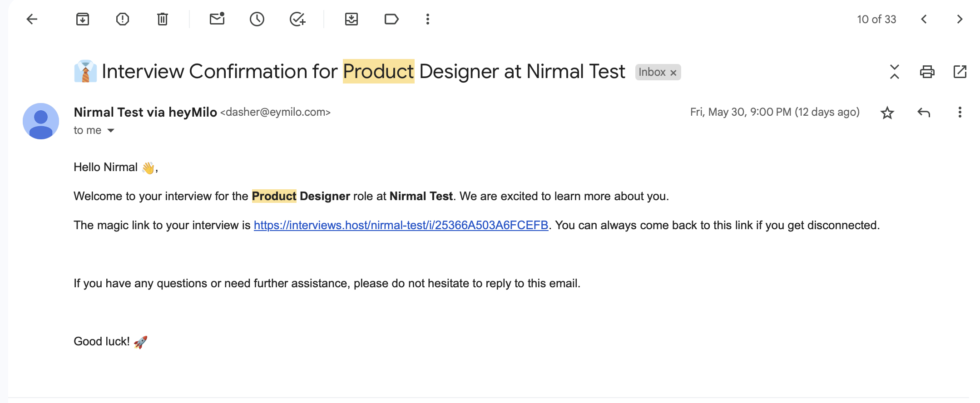Remove the Inbox label from email

click(673, 73)
